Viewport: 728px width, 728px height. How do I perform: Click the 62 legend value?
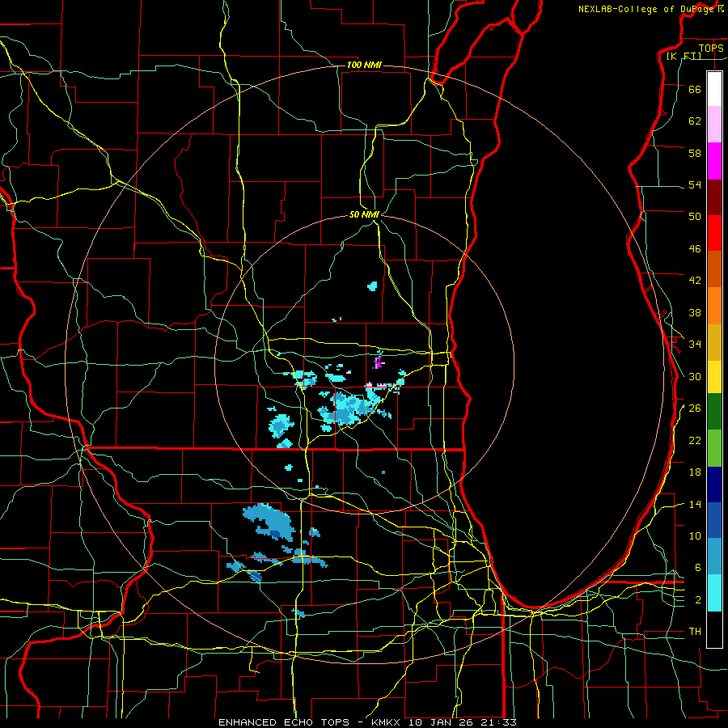click(x=695, y=121)
